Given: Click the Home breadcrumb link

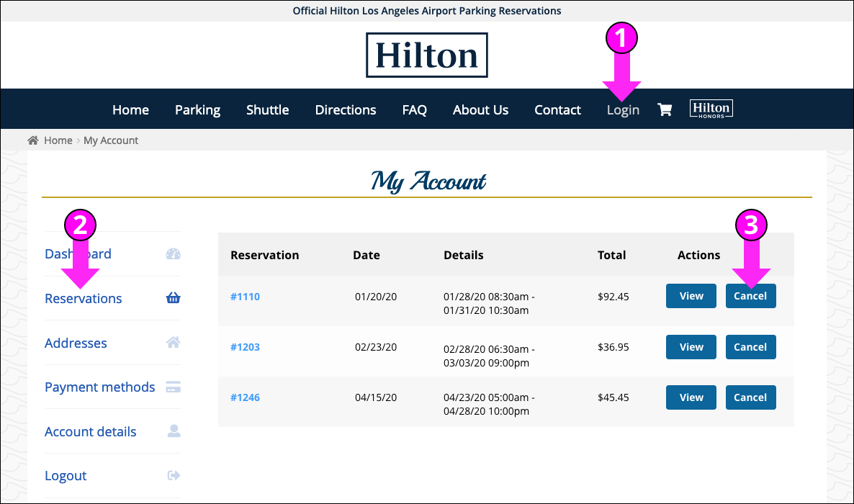Looking at the screenshot, I should (x=58, y=140).
